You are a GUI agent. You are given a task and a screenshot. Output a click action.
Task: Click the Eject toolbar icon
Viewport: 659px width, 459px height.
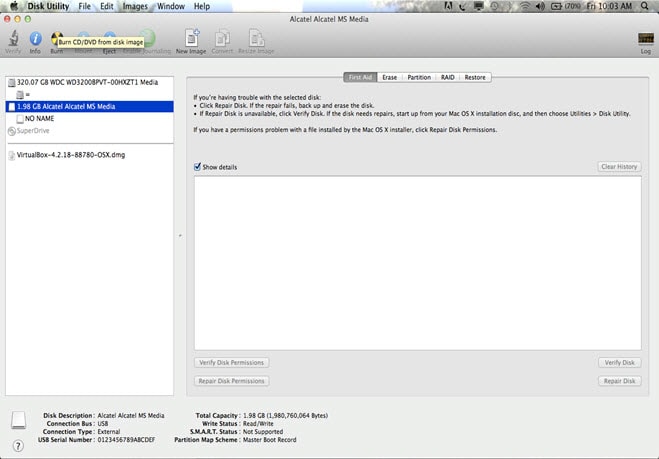[x=110, y=37]
